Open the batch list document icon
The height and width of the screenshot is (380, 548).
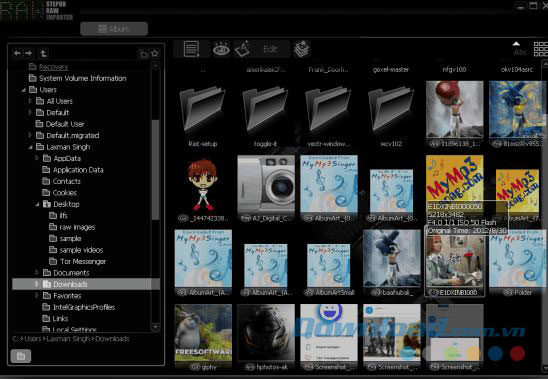(192, 49)
